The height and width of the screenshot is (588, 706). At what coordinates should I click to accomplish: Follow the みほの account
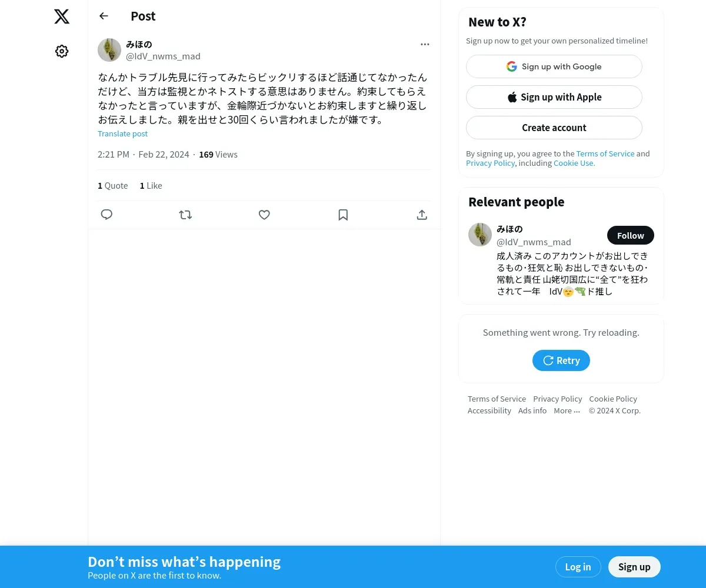pos(631,235)
